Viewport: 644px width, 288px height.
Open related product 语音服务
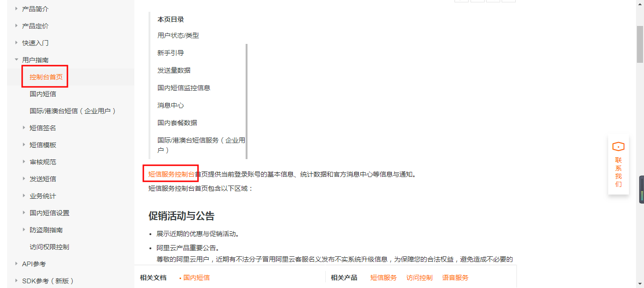455,278
